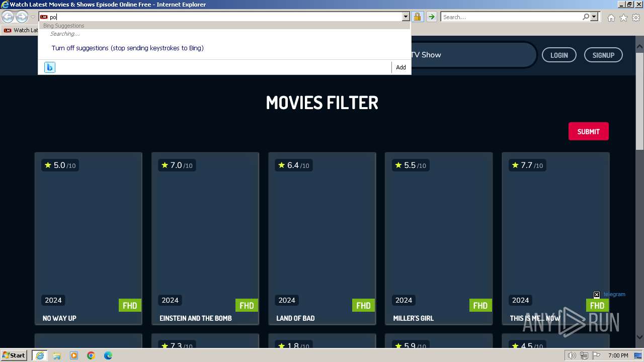Screen dimensions: 644x362
Task: Open the THIS IS ME... NOW card
Action: click(555, 238)
